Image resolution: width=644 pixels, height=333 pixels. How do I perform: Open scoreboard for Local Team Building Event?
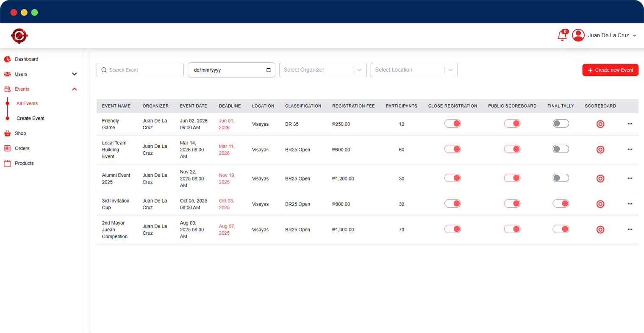tap(600, 150)
